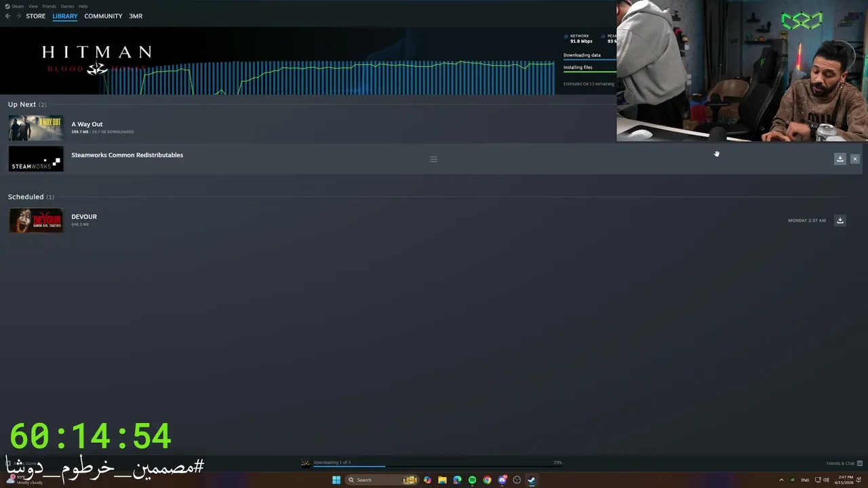Image resolution: width=868 pixels, height=488 pixels.
Task: Open the Help menu
Action: click(x=83, y=6)
